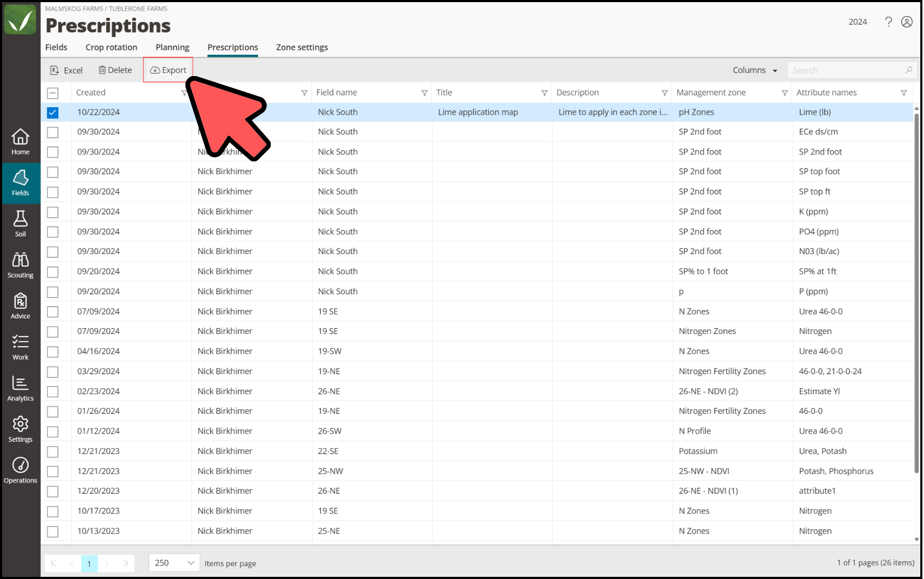
Task: Check the 12/21/2023 22-SE row checkbox
Action: click(53, 451)
